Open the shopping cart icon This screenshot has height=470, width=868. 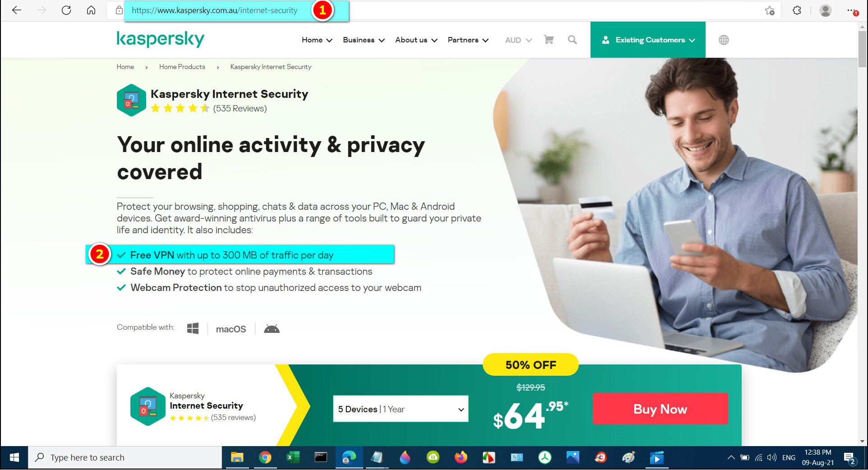[549, 40]
